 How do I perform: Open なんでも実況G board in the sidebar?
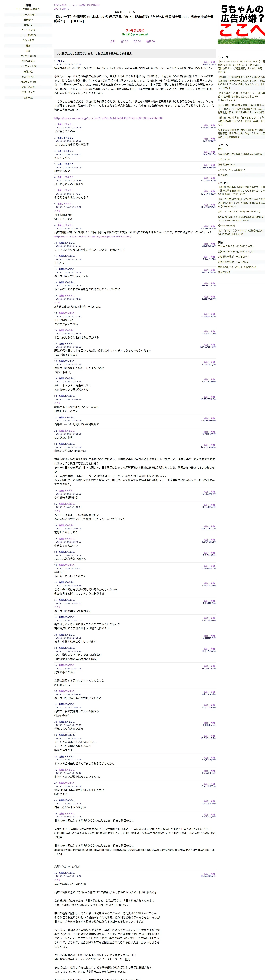28,56
